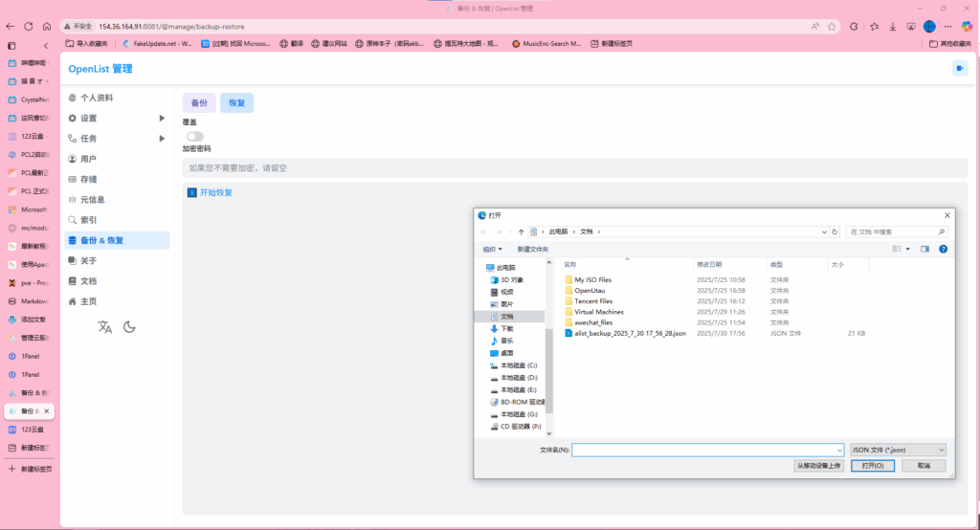Toggle the 覆盖 overwrite switch
Screen dimensions: 980x530
(195, 136)
